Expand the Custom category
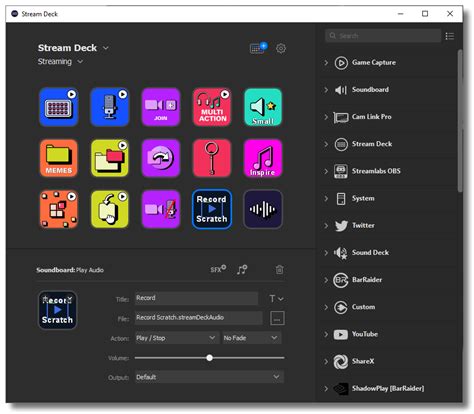Screen dimensions: 474x414 [326, 307]
